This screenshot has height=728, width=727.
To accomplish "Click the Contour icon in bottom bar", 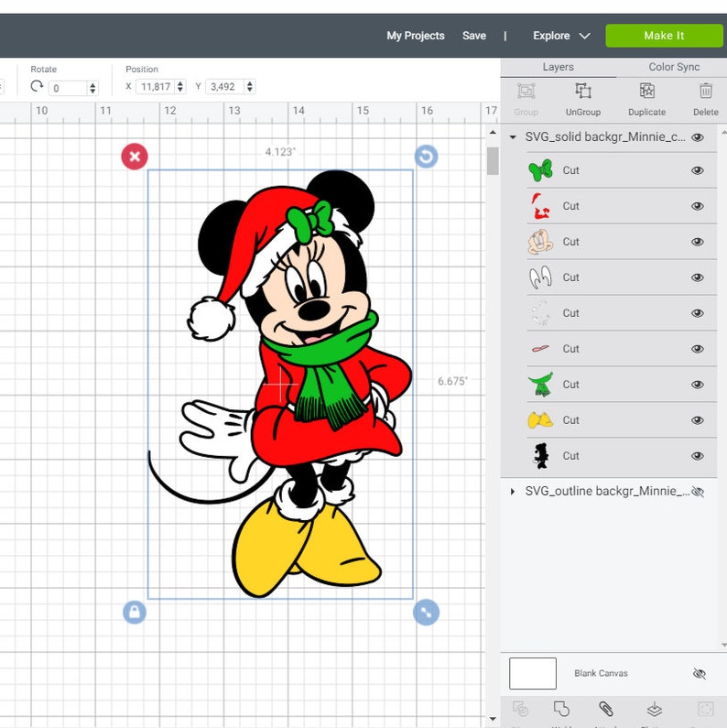I will [706, 709].
